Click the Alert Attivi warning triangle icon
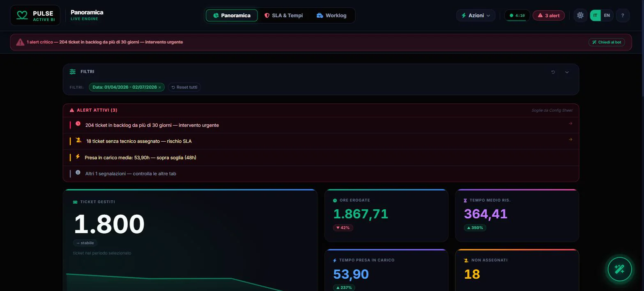This screenshot has width=644, height=291. (72, 110)
